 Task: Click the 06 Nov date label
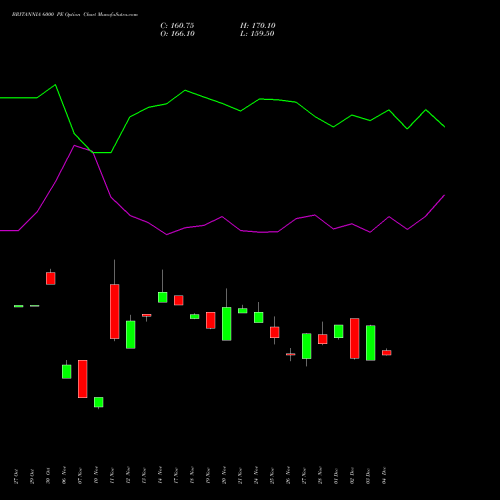click(64, 475)
